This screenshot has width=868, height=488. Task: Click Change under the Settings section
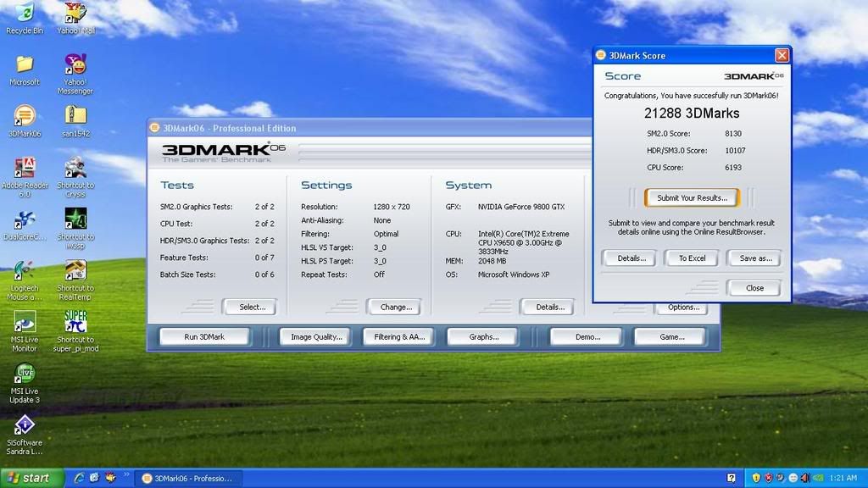(x=396, y=307)
